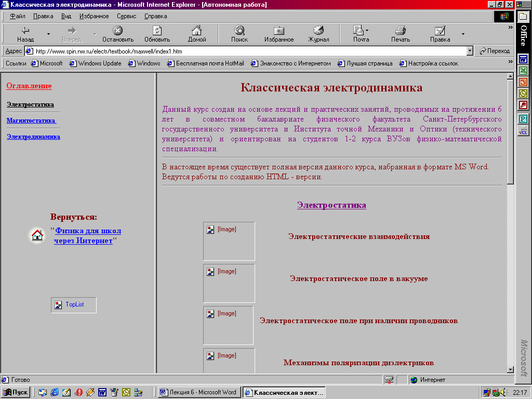Open the Лучшая страница links shortcut
The image size is (532, 399).
pos(365,63)
